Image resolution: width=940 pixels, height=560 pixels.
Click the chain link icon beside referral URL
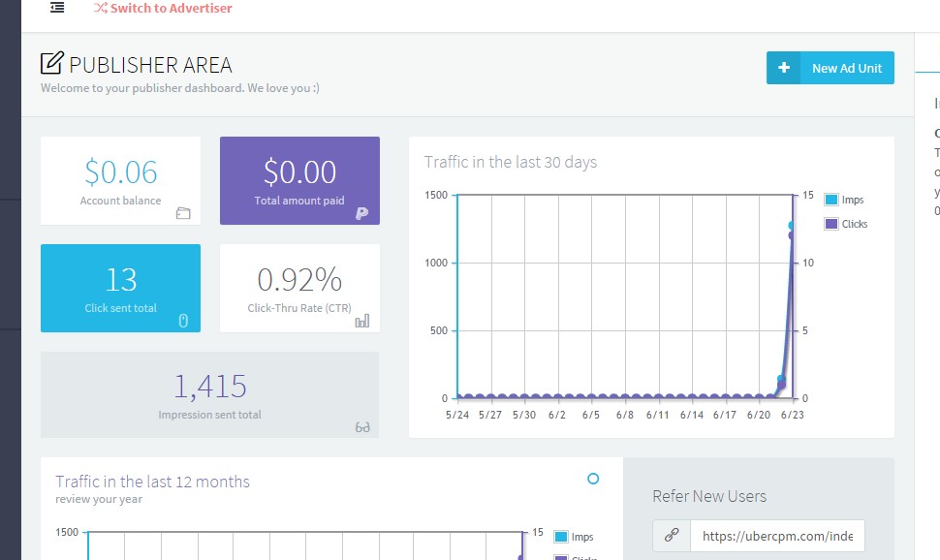tap(671, 536)
